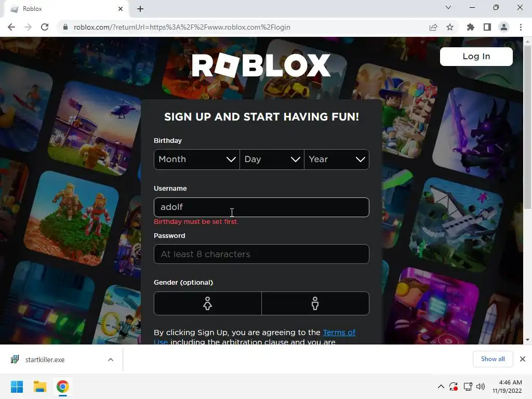Image resolution: width=532 pixels, height=399 pixels.
Task: Close the Roblox tab
Action: [121, 9]
